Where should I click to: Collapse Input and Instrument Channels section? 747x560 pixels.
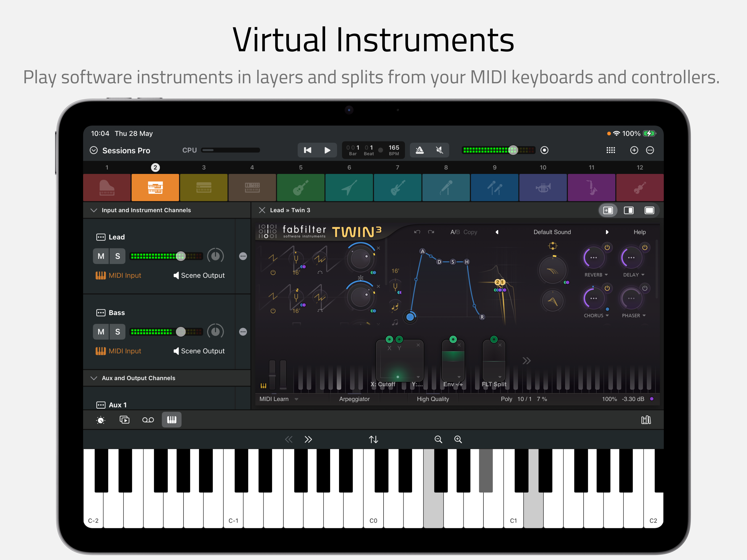tap(94, 210)
